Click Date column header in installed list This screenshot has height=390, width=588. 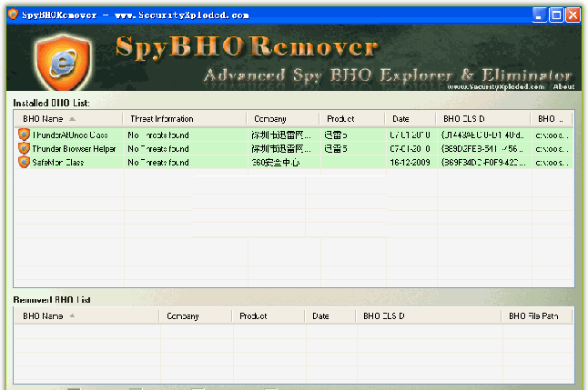point(400,119)
